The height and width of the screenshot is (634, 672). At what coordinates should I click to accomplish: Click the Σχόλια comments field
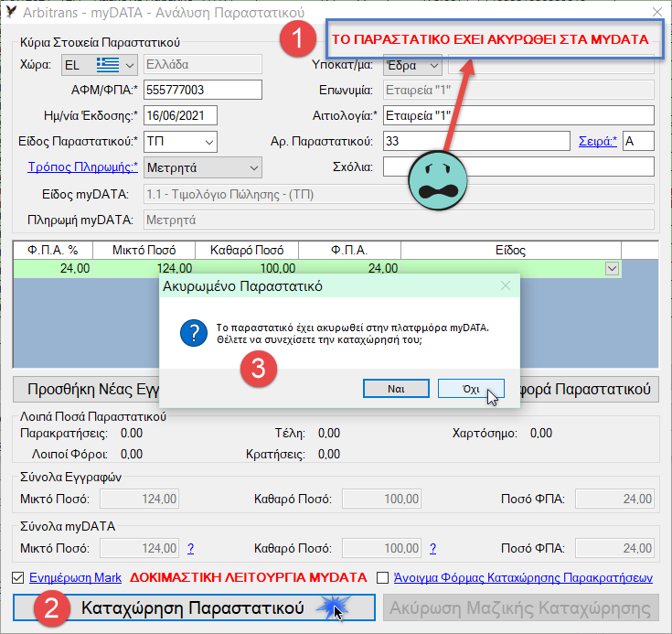coord(518,167)
